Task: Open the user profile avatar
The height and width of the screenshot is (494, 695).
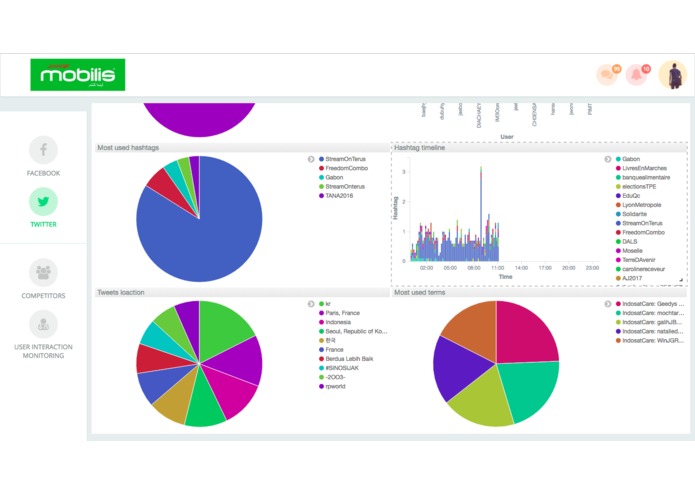Action: pos(673,75)
